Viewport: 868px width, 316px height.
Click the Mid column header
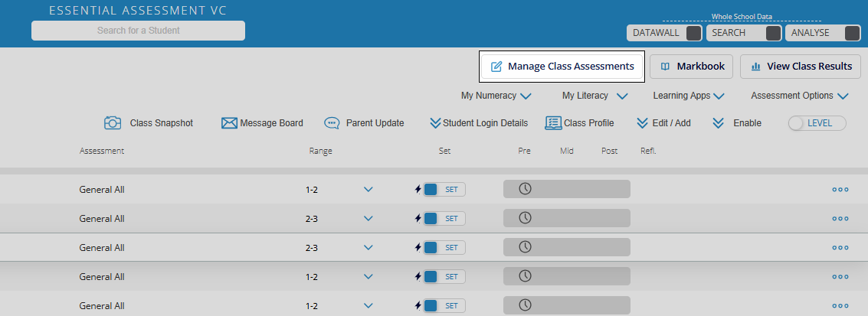click(x=566, y=151)
